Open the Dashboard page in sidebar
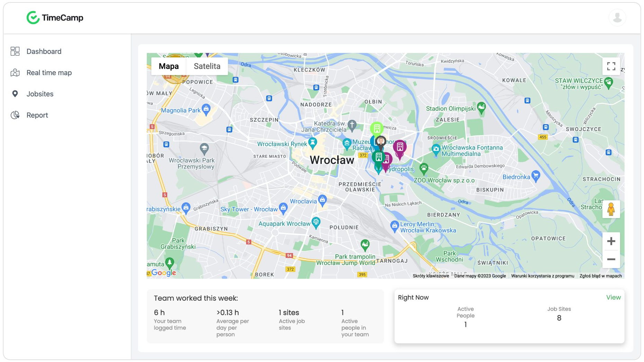Image resolution: width=644 pixels, height=362 pixels. 44,52
